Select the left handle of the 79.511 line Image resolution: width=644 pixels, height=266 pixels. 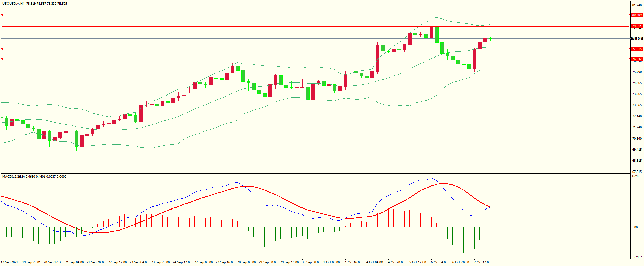2,26
